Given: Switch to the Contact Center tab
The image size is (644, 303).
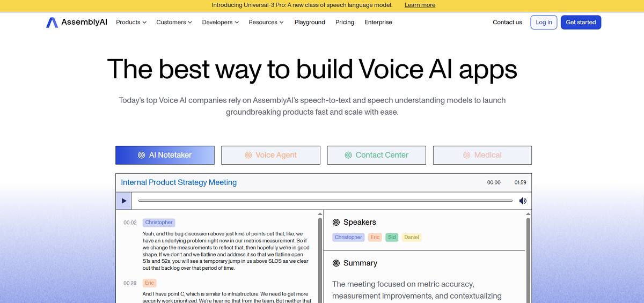Looking at the screenshot, I should (376, 155).
